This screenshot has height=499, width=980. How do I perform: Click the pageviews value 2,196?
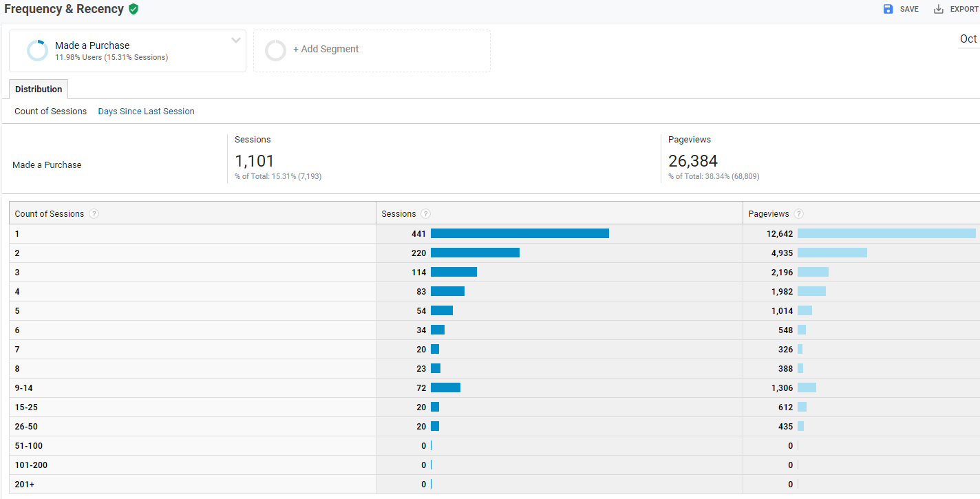click(782, 273)
